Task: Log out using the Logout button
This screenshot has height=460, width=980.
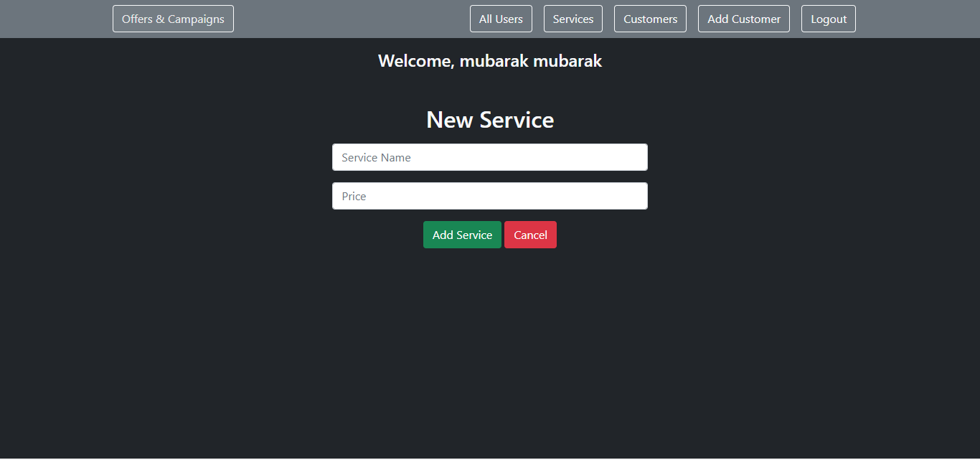Action: coord(829,19)
